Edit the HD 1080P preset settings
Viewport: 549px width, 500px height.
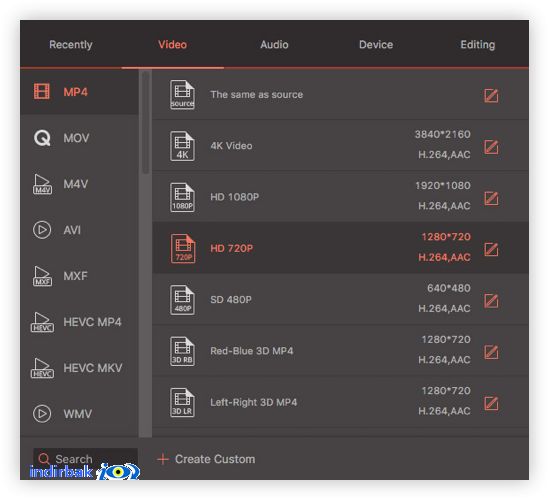click(491, 198)
